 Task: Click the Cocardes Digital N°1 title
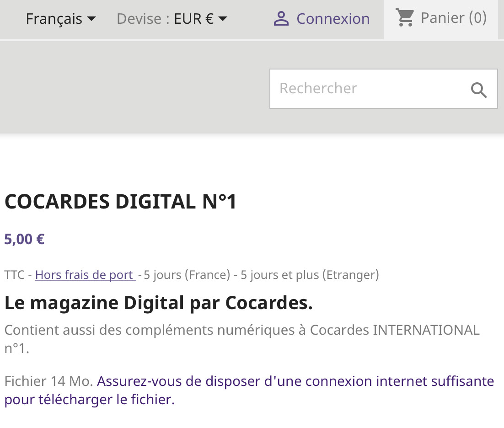click(121, 202)
